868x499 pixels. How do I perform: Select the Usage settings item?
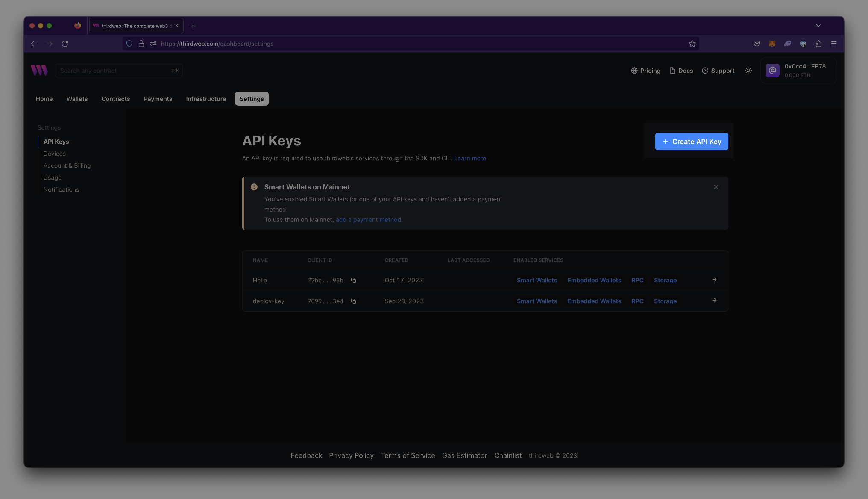tap(52, 177)
